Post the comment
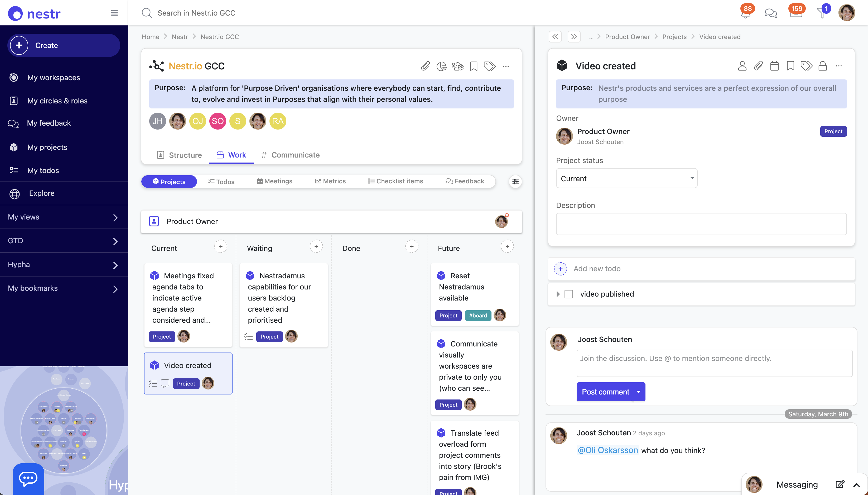 click(x=605, y=392)
